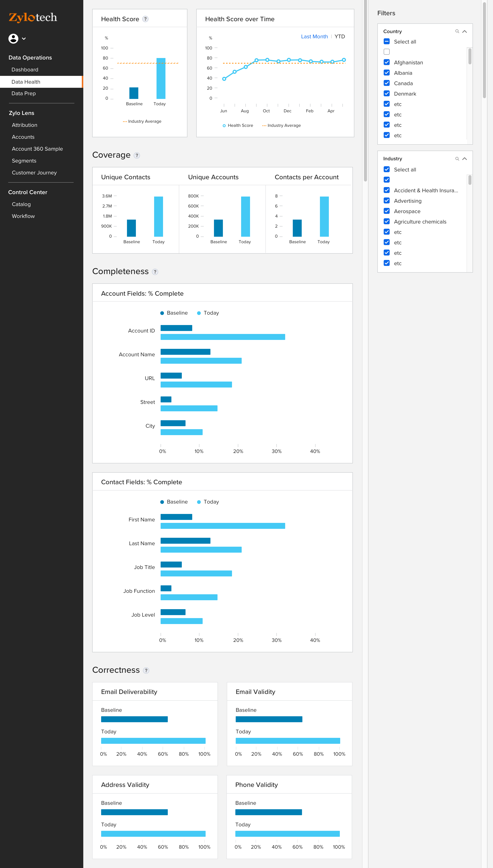Expand the dropdown arrow beside user avatar

point(24,39)
